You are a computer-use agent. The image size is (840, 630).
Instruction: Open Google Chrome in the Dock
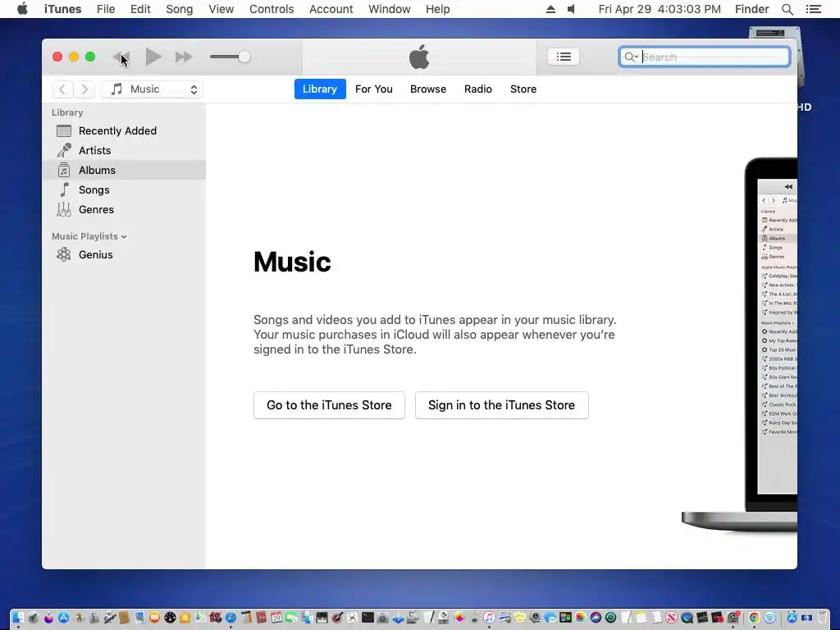coord(755,618)
